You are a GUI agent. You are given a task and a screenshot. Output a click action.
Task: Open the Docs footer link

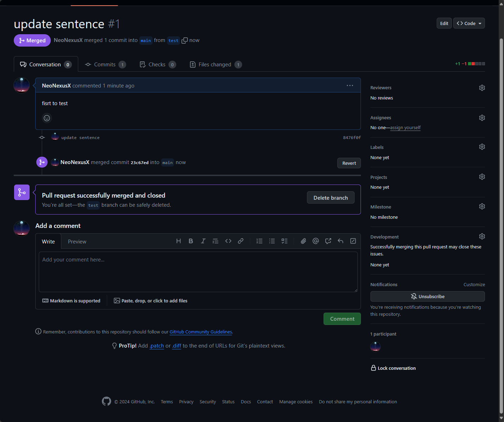tap(246, 402)
